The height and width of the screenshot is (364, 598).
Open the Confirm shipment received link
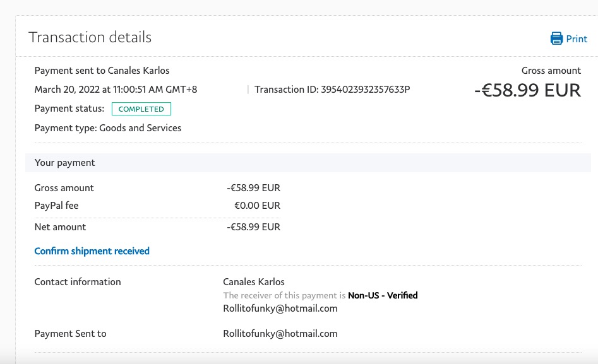tap(92, 251)
